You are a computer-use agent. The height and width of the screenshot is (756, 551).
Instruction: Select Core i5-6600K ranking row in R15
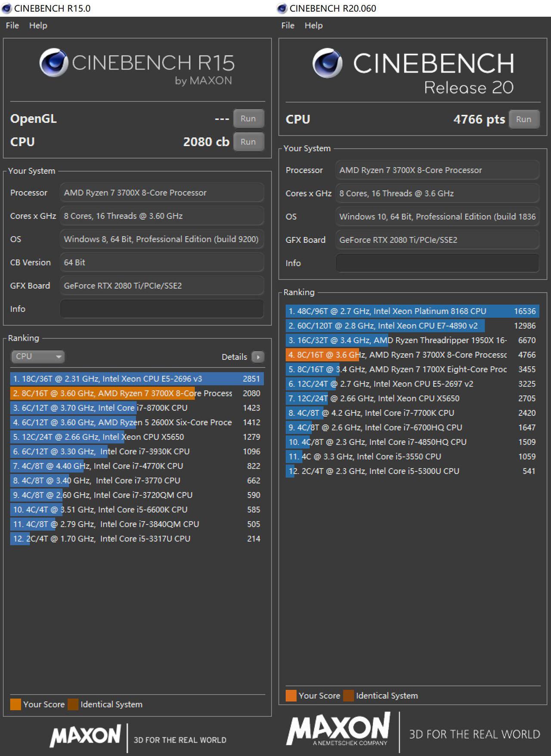pyautogui.click(x=137, y=510)
